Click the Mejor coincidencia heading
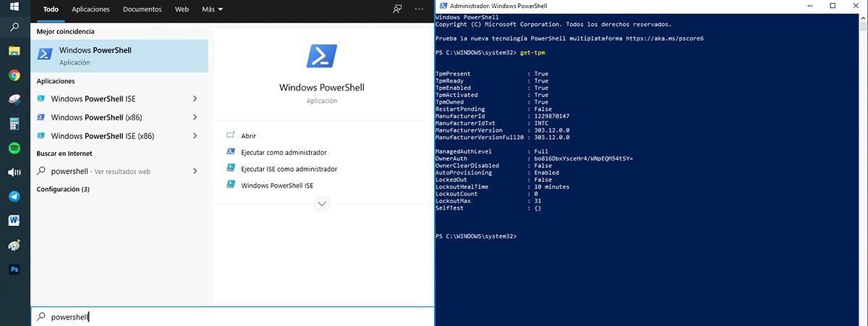The width and height of the screenshot is (868, 326). pos(65,32)
